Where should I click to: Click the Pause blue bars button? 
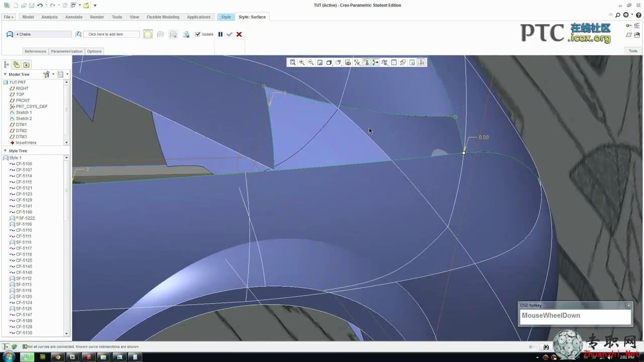click(x=220, y=34)
